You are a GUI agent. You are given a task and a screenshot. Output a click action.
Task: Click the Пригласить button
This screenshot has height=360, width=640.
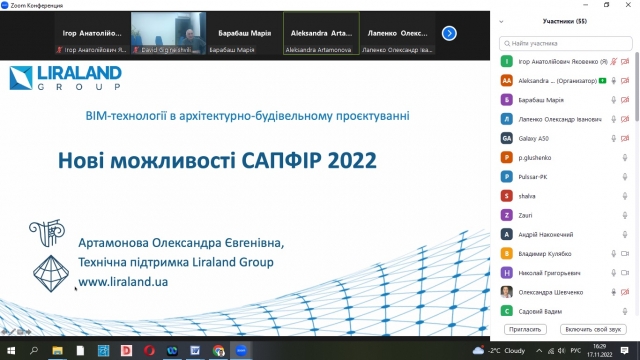pos(525,329)
